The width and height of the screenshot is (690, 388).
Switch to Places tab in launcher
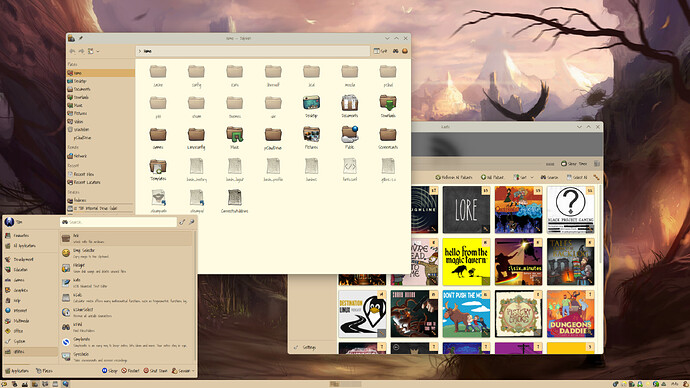tap(44, 371)
